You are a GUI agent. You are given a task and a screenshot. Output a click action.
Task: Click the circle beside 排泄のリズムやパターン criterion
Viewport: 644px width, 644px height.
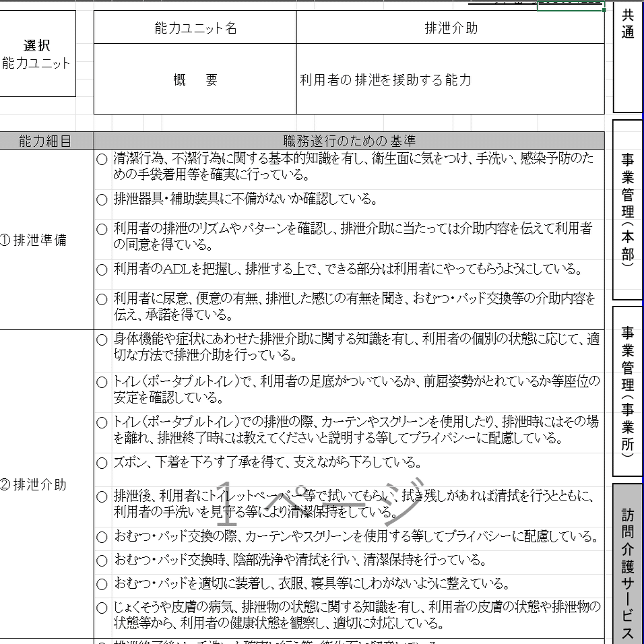(x=102, y=229)
